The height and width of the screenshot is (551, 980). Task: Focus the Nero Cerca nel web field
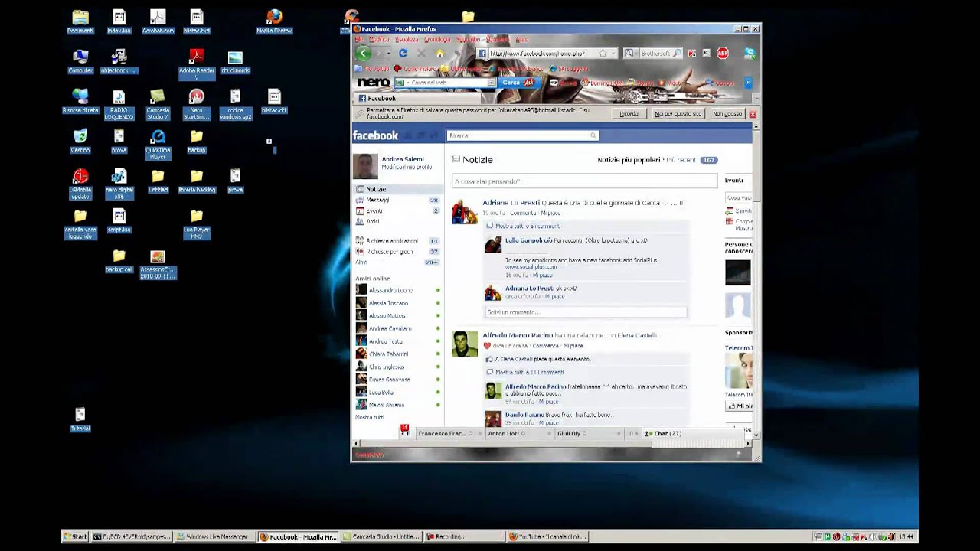[x=445, y=83]
